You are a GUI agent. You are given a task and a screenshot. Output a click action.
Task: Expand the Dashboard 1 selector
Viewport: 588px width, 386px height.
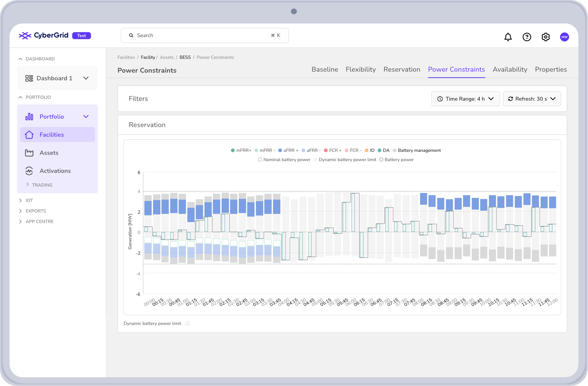click(x=57, y=78)
